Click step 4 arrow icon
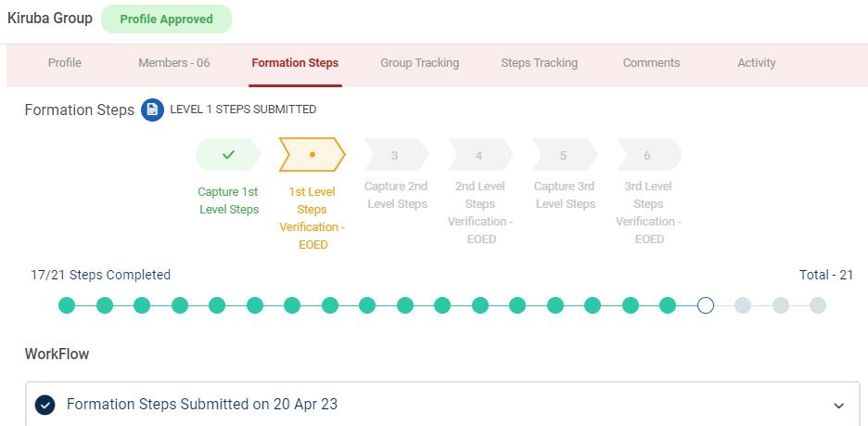 [479, 155]
